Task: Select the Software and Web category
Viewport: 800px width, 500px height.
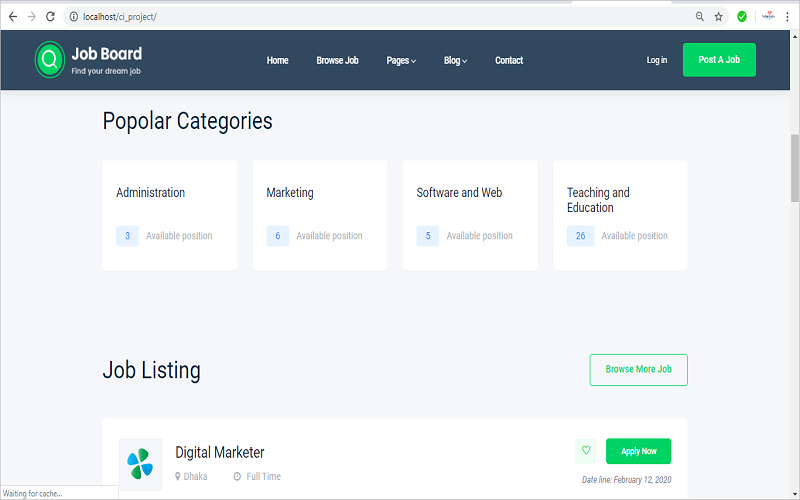Action: [470, 215]
